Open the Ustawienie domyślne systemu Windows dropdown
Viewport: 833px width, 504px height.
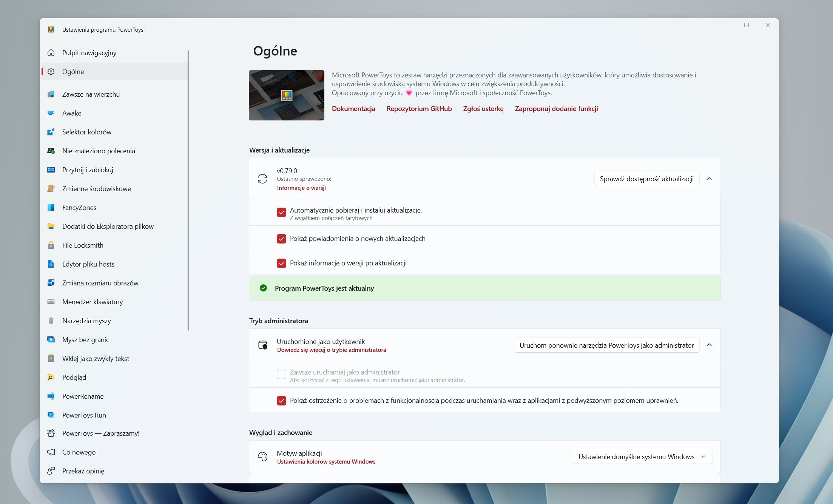coord(642,456)
